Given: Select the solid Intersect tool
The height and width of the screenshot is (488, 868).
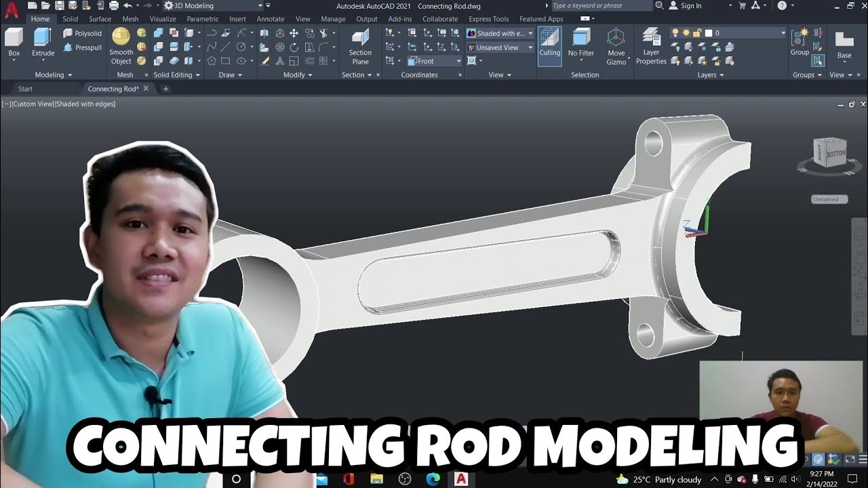Looking at the screenshot, I should tap(158, 61).
